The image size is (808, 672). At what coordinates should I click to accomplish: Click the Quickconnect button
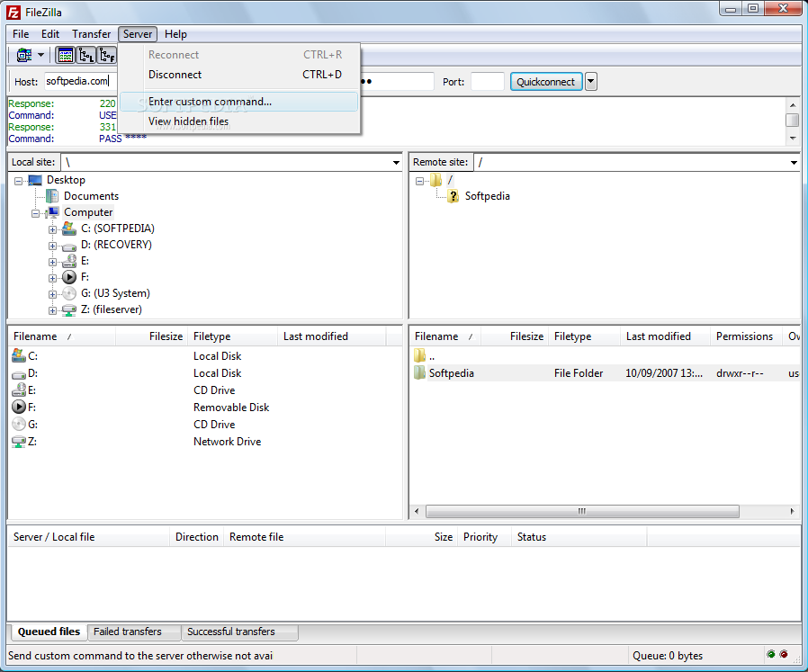click(546, 82)
